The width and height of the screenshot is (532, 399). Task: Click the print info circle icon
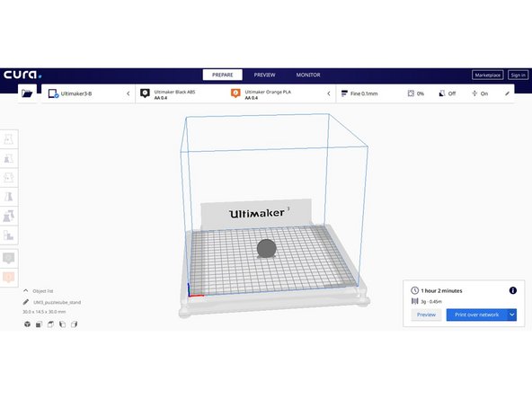[512, 290]
